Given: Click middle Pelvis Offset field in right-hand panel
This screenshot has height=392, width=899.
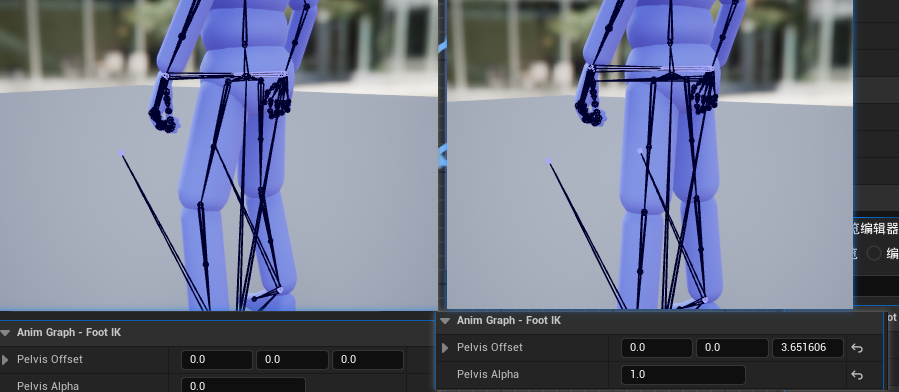Looking at the screenshot, I should [732, 348].
